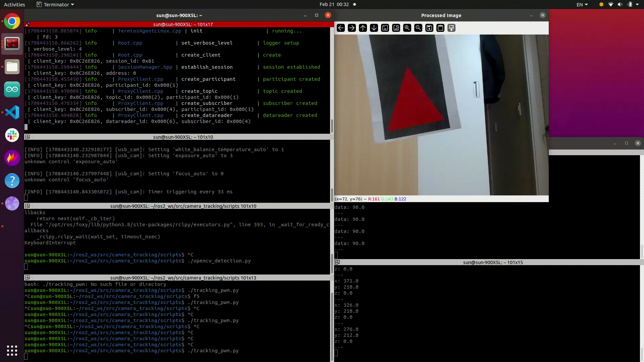Screen dimensions: 644x362
Task: Copy image to clipboard icon
Action: 440,28
